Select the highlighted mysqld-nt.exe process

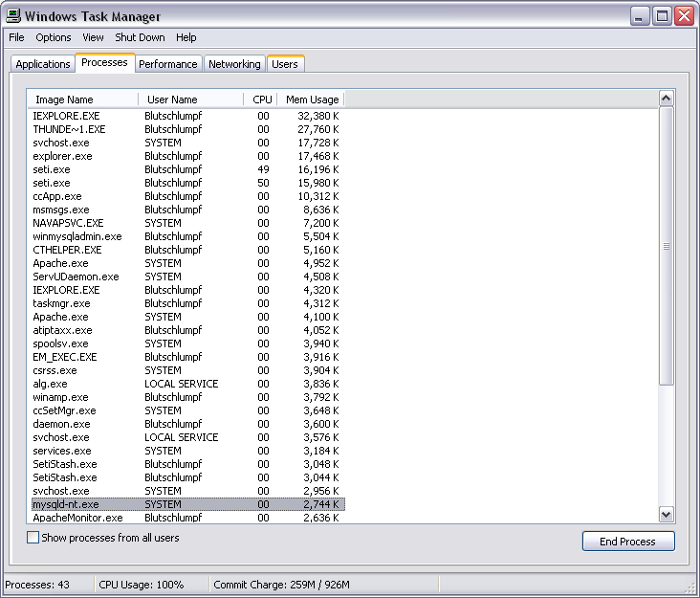(x=187, y=504)
